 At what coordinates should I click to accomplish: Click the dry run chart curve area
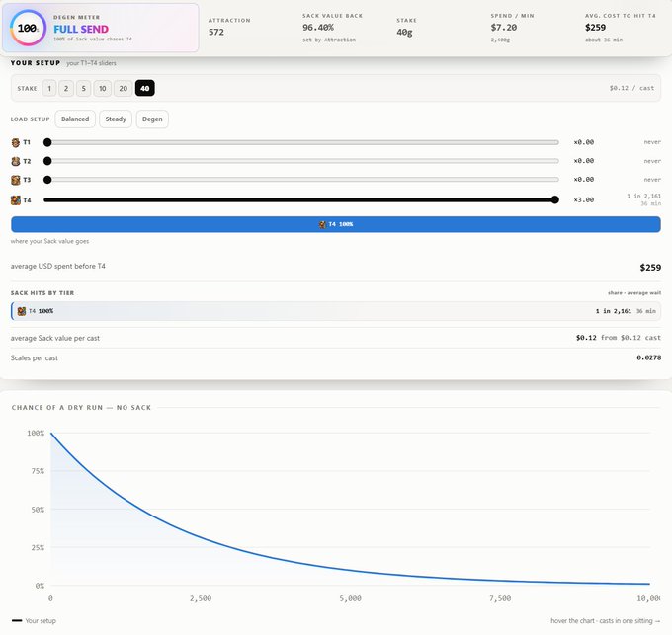click(x=350, y=509)
